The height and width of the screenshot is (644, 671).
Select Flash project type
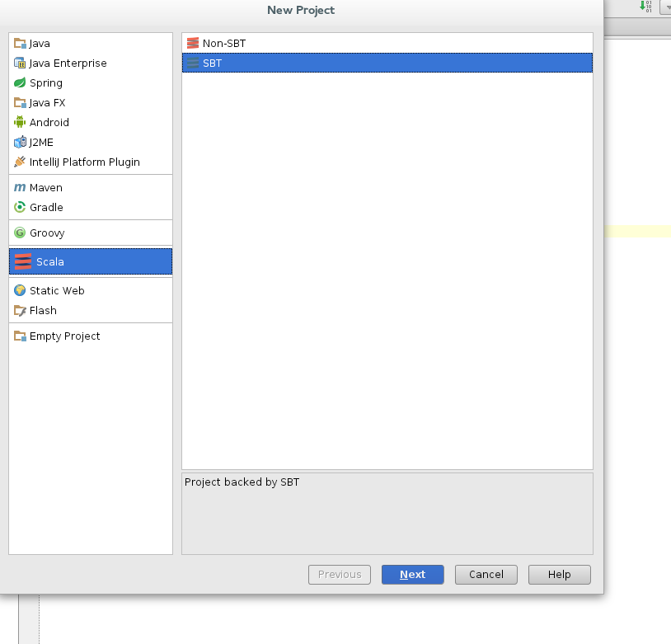[43, 310]
